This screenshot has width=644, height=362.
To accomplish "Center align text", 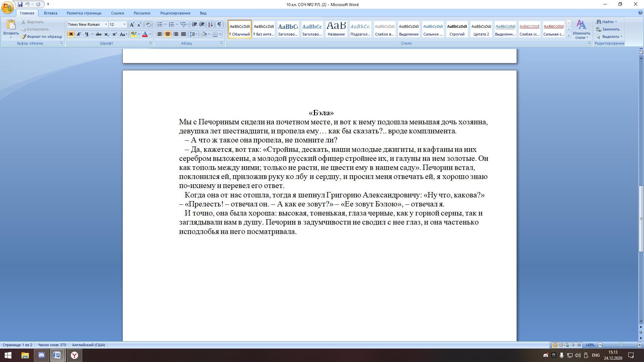I will click(168, 34).
